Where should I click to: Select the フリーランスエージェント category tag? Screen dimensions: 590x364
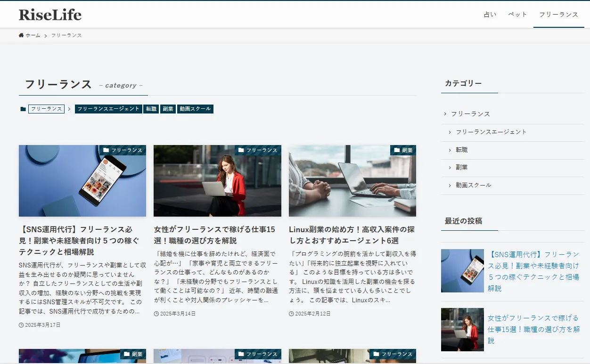click(x=108, y=109)
